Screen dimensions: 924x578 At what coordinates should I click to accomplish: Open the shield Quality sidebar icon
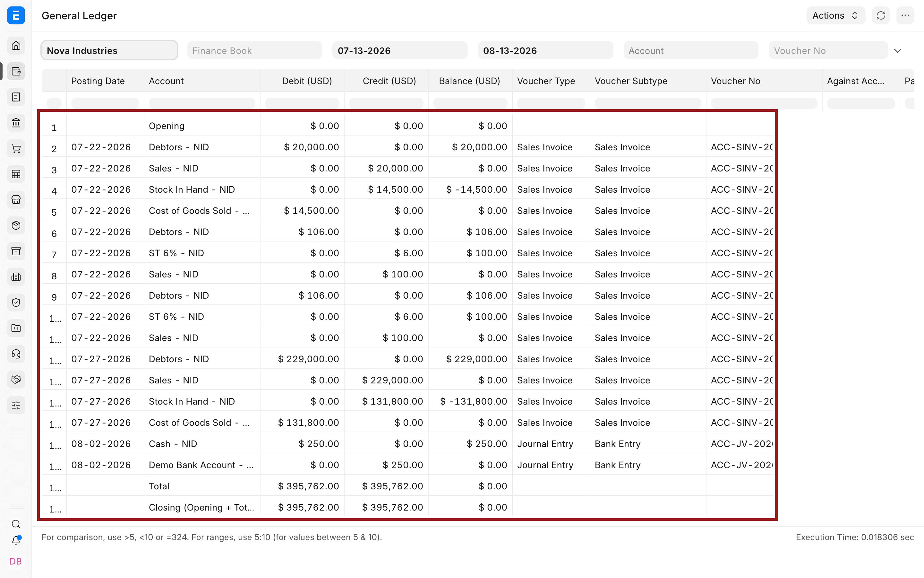(x=16, y=303)
